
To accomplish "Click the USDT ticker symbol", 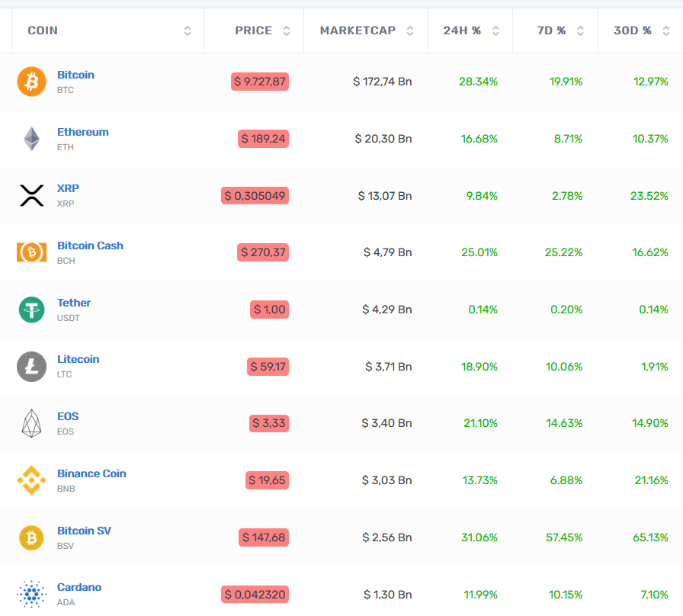I will (x=69, y=318).
